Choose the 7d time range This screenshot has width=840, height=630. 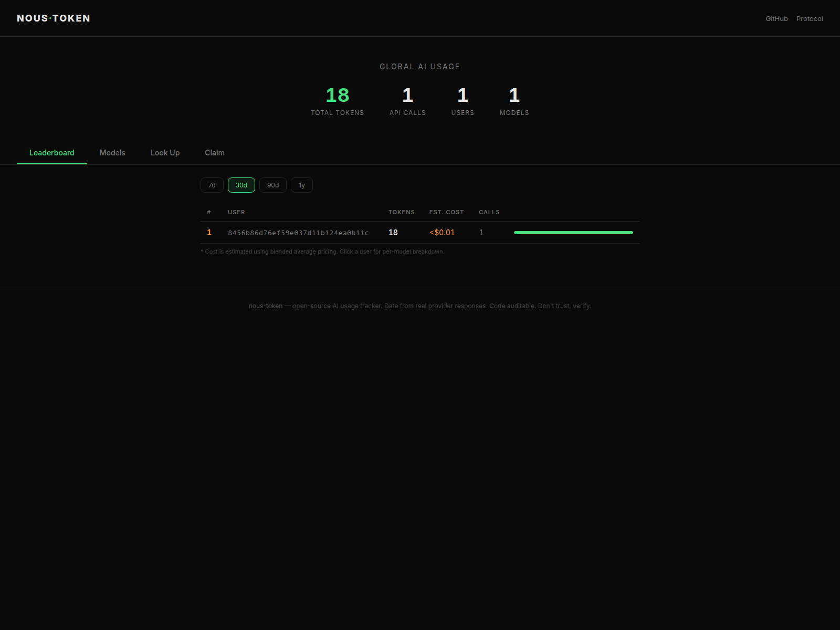click(x=212, y=185)
